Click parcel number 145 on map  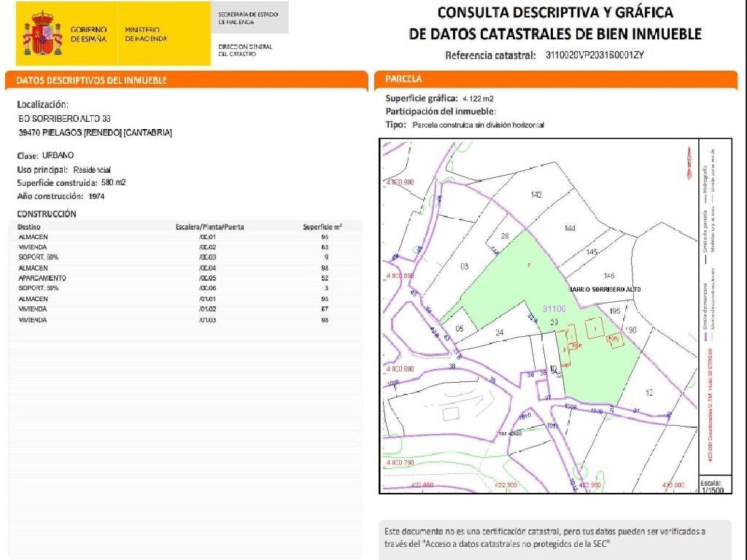coord(592,252)
